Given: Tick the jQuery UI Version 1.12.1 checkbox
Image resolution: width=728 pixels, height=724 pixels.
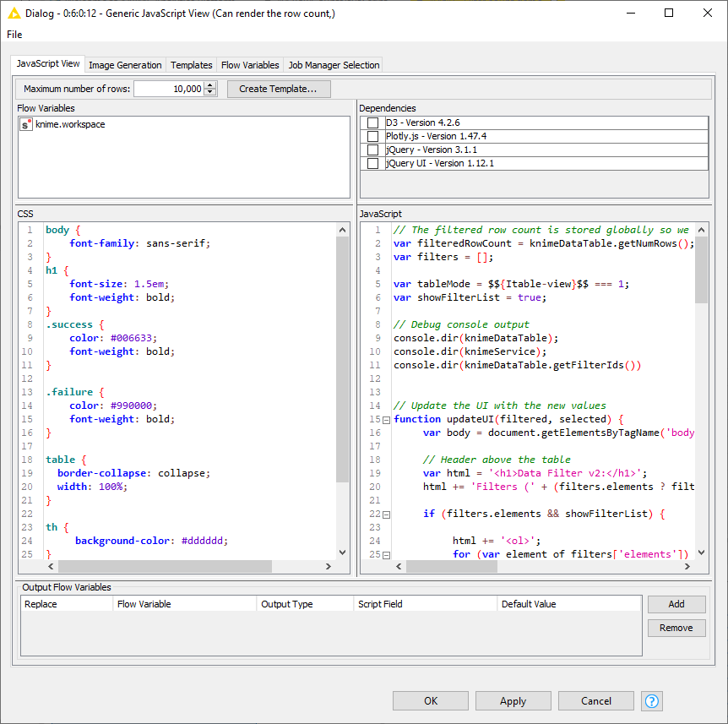Looking at the screenshot, I should pyautogui.click(x=372, y=164).
